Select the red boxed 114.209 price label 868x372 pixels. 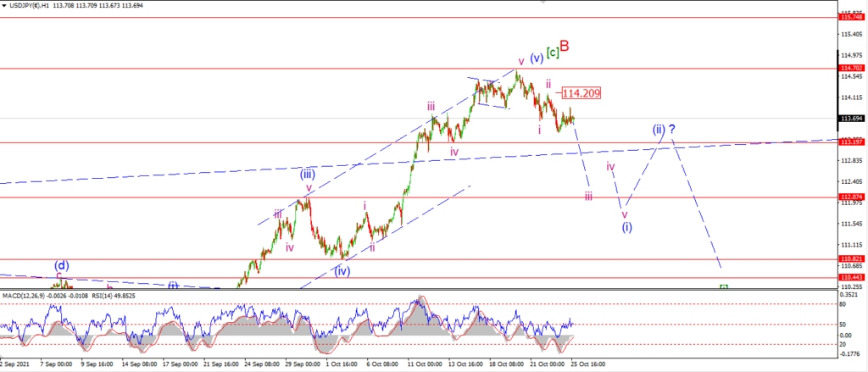click(581, 93)
